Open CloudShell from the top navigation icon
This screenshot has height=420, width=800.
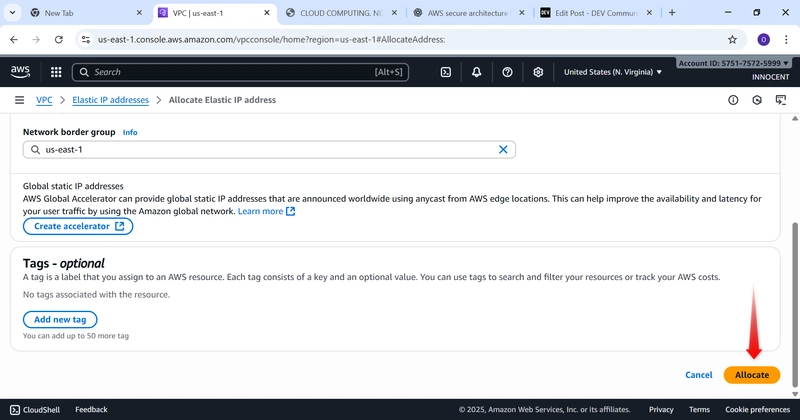[445, 72]
